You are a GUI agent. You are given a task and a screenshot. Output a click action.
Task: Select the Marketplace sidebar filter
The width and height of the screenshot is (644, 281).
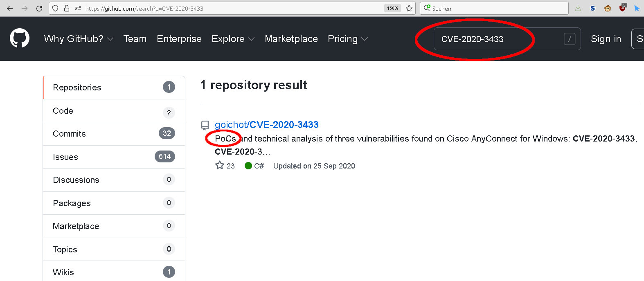tap(114, 226)
